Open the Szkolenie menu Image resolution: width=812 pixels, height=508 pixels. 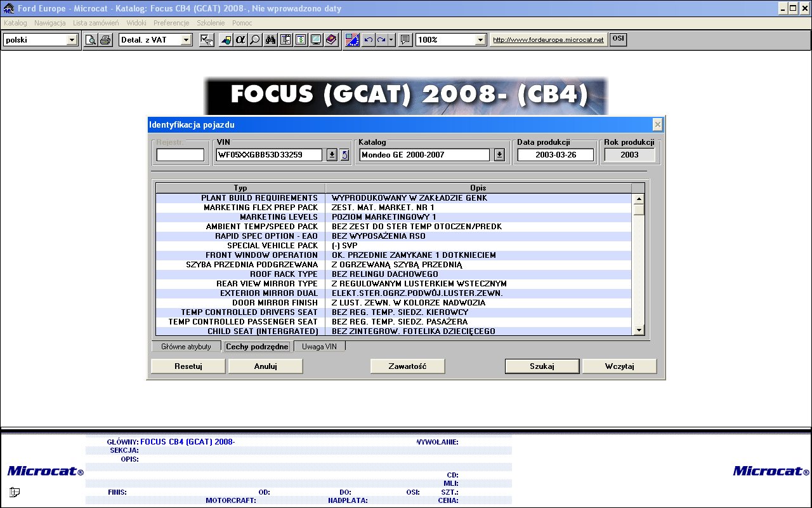click(x=211, y=23)
